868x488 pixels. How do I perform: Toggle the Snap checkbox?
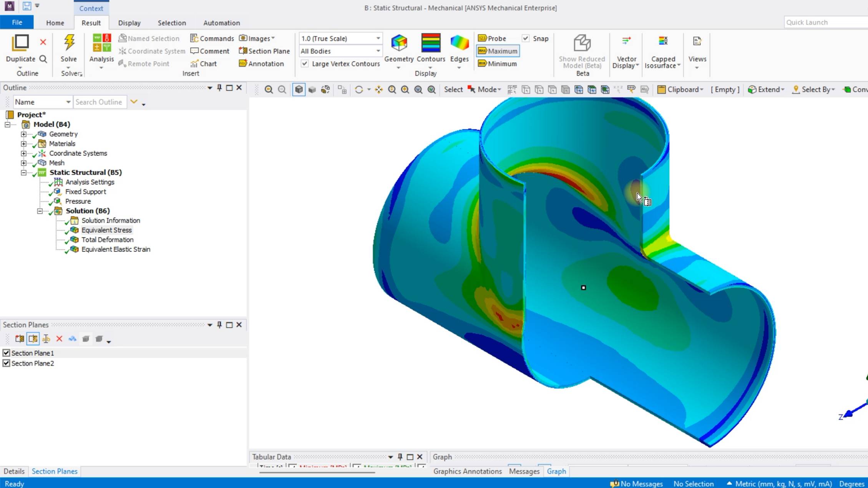click(x=526, y=38)
